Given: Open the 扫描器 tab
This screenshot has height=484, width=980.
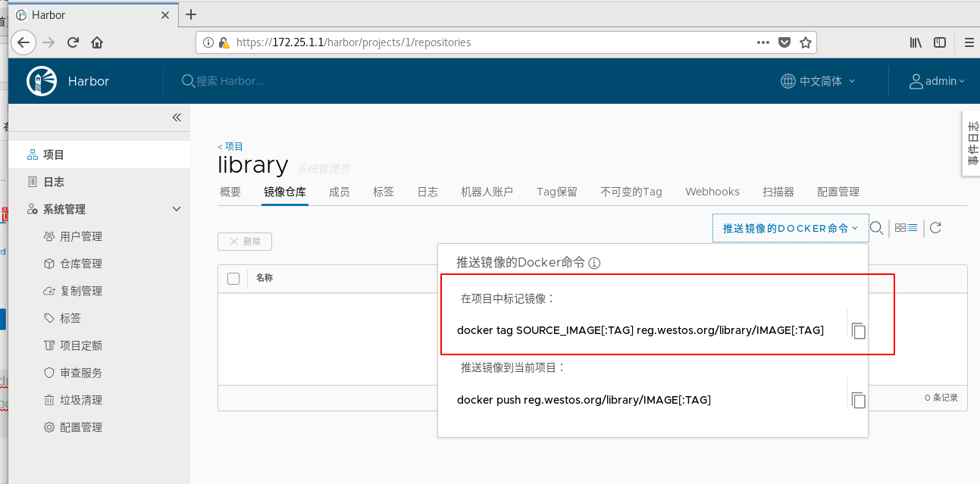Looking at the screenshot, I should tap(778, 192).
